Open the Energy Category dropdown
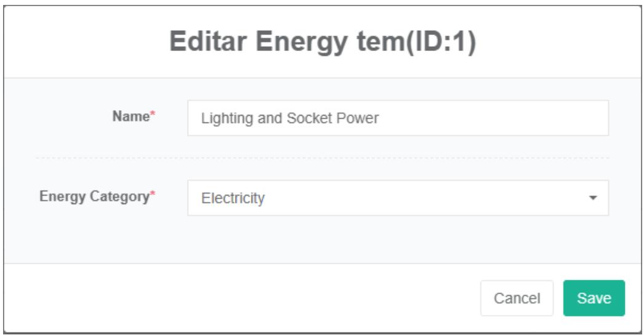The image size is (644, 335). [x=397, y=198]
